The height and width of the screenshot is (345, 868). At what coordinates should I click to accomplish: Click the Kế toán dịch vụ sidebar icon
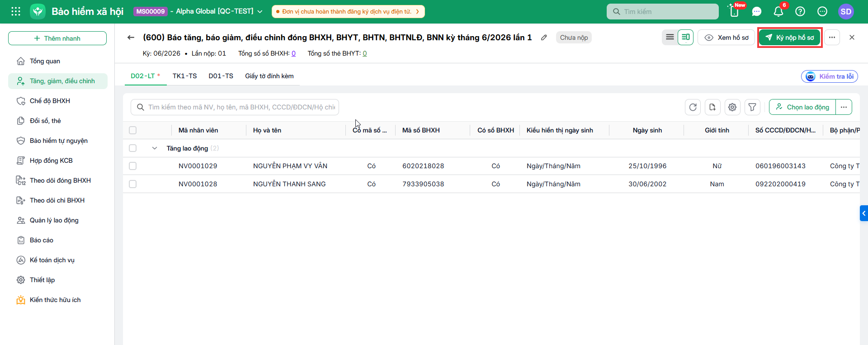coord(21,260)
